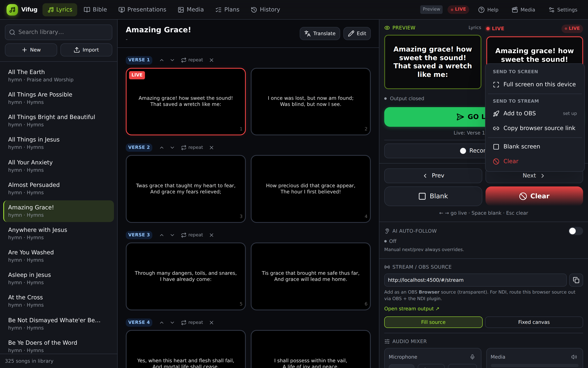Remove Verse 2 with its X icon
Viewport: 588px width, 368px height.
coord(211,147)
